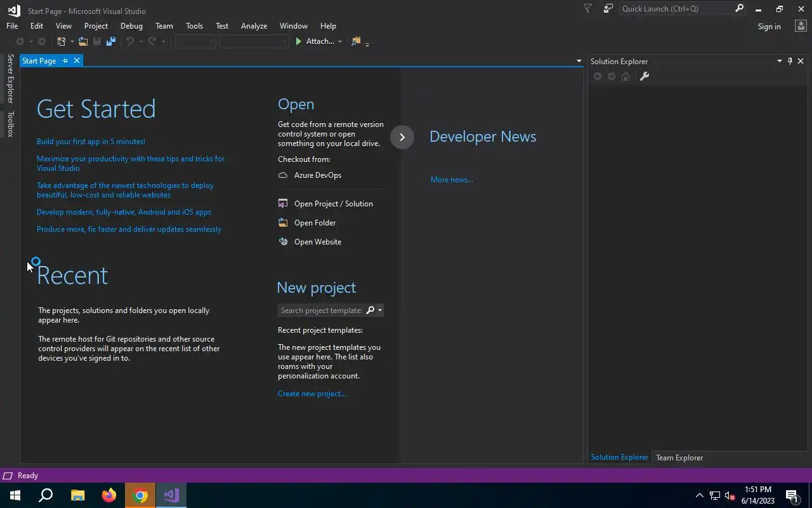Open the Attach button dropdown arrow

tap(340, 42)
